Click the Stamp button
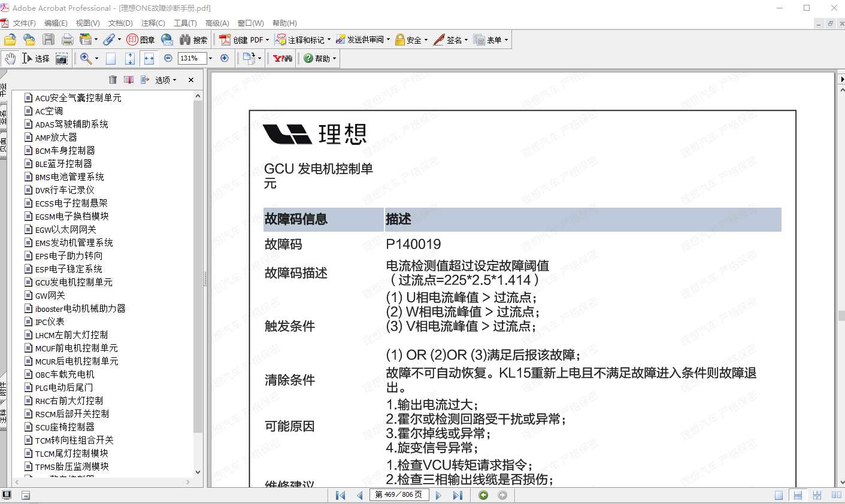The width and height of the screenshot is (845, 504). pos(141,40)
